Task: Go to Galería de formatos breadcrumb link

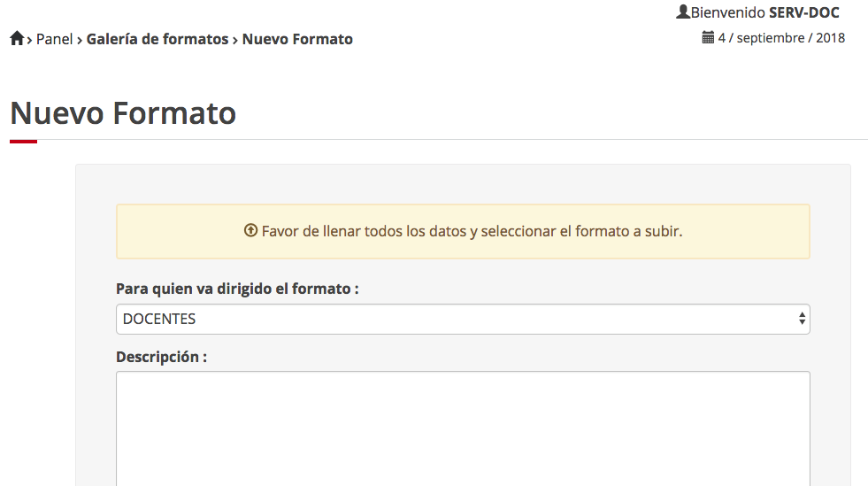Action: [x=157, y=39]
